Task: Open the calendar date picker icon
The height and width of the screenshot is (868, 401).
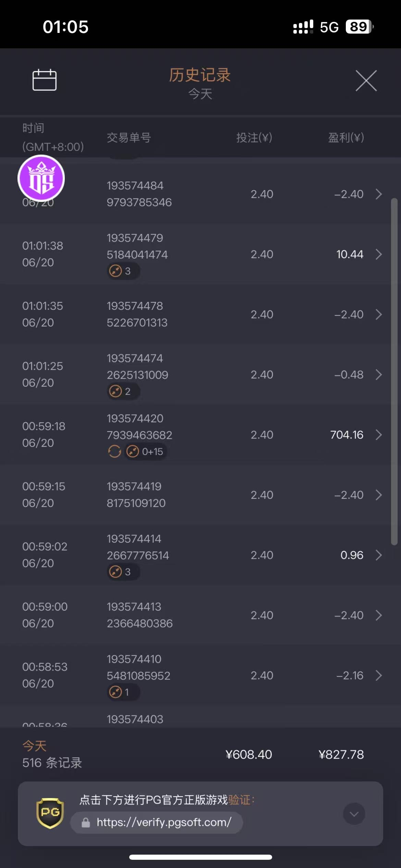Action: coord(44,80)
